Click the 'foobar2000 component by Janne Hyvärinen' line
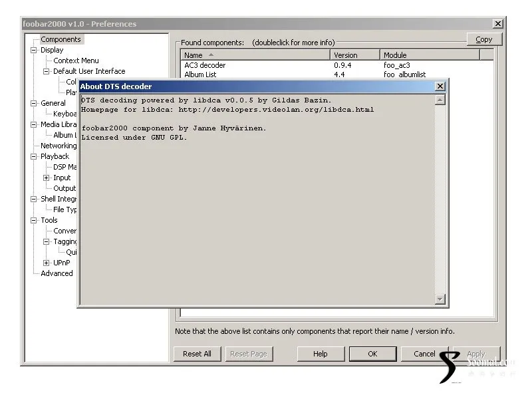Image resolution: width=532 pixels, height=399 pixels. point(174,128)
